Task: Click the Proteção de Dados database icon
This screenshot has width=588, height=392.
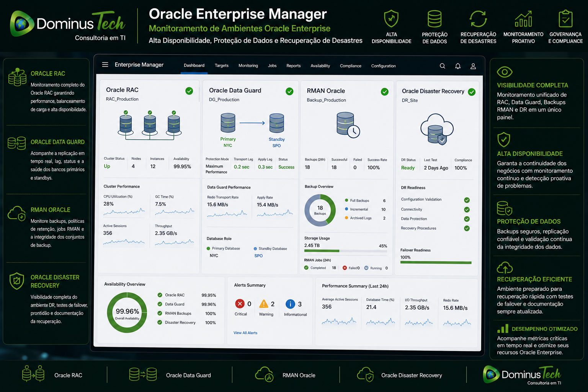Action: click(x=434, y=18)
